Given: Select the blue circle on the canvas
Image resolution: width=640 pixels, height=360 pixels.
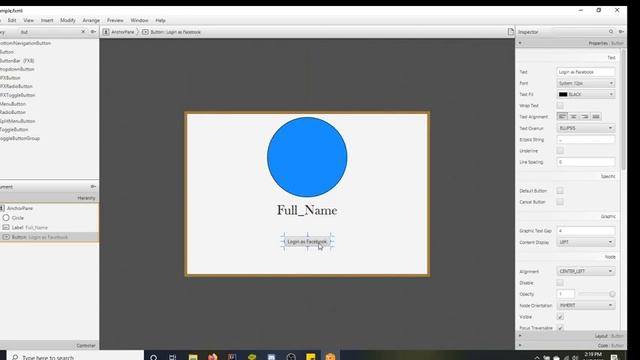Looking at the screenshot, I should coord(307,157).
